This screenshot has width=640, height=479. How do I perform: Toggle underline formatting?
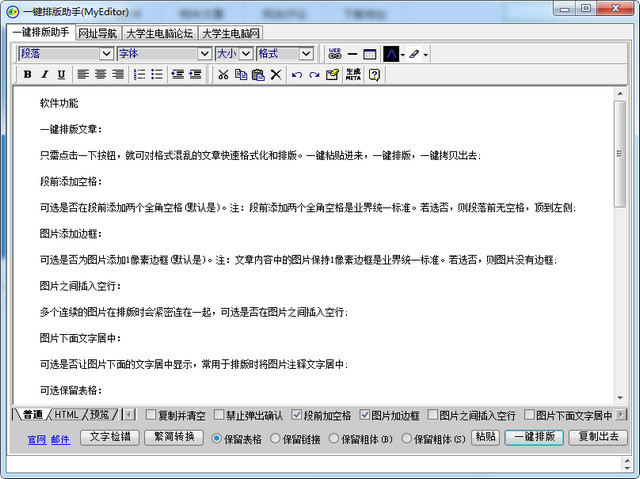[x=61, y=74]
